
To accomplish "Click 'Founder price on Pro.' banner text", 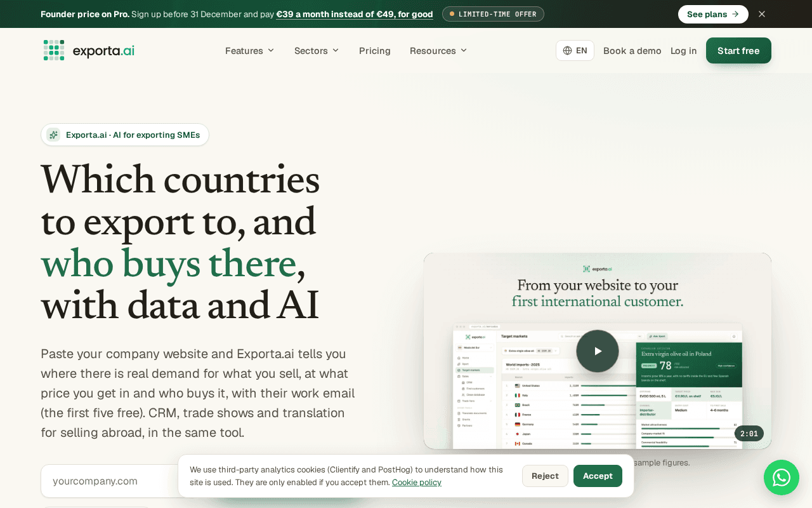I will pos(84,14).
